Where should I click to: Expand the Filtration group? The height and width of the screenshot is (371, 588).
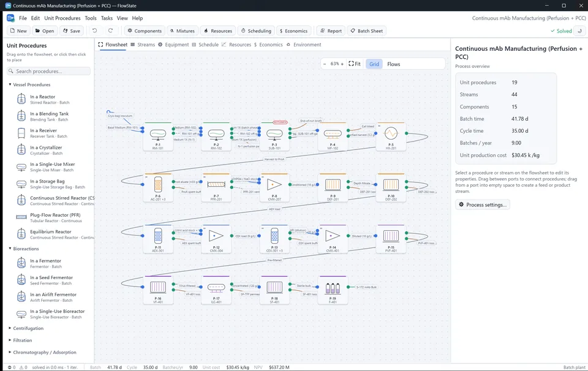20,340
